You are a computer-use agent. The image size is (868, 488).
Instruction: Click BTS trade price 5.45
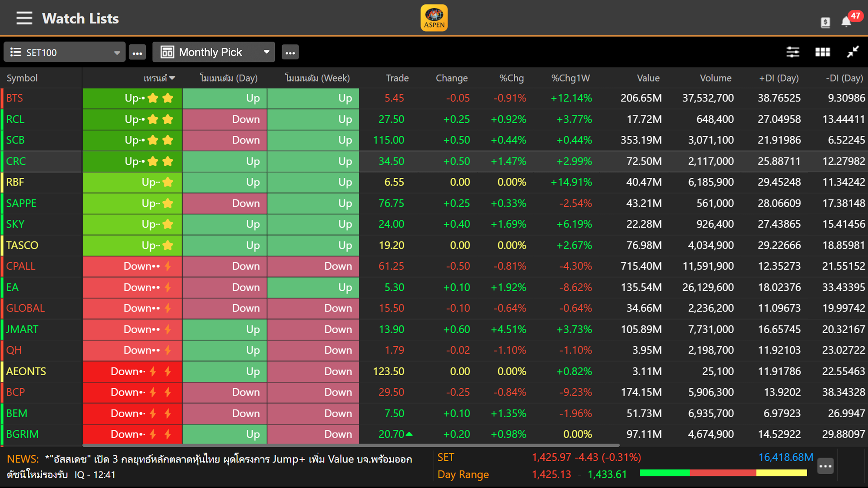[x=394, y=98]
